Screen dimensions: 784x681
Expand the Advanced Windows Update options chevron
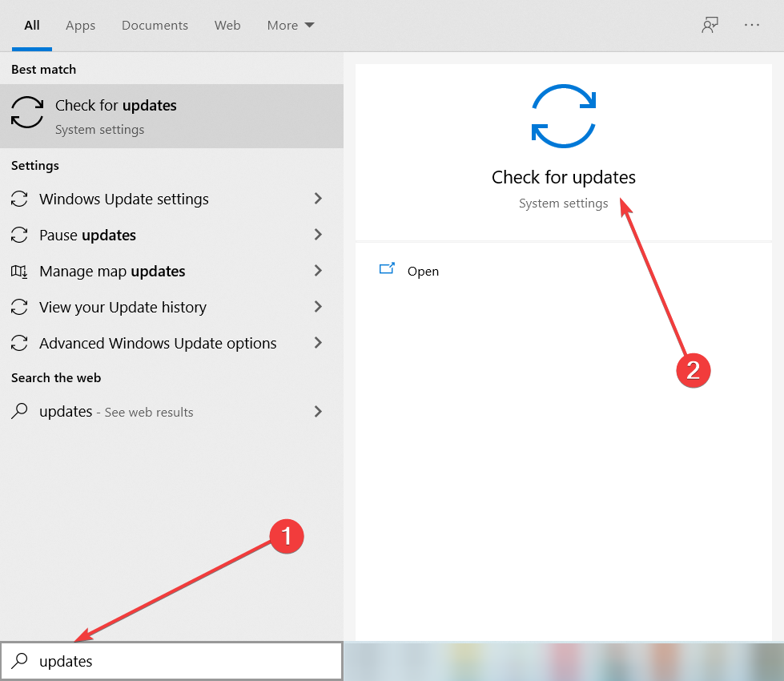tap(318, 343)
